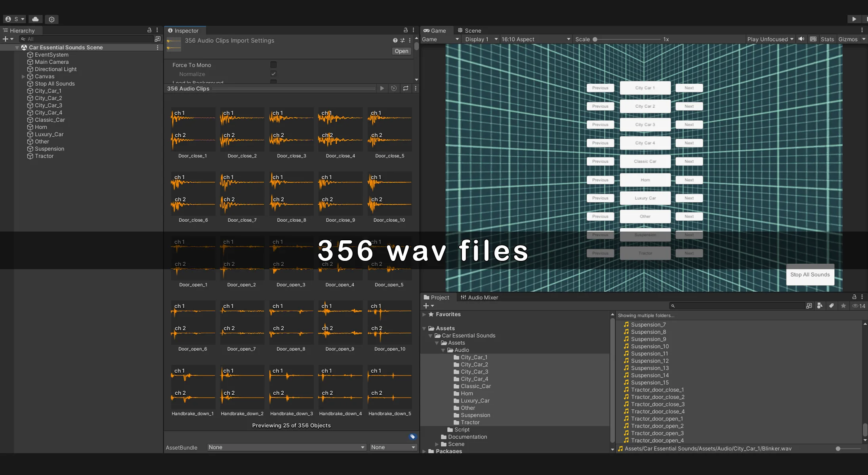The height and width of the screenshot is (475, 868).
Task: Click the asset labels tag icon
Action: (412, 437)
